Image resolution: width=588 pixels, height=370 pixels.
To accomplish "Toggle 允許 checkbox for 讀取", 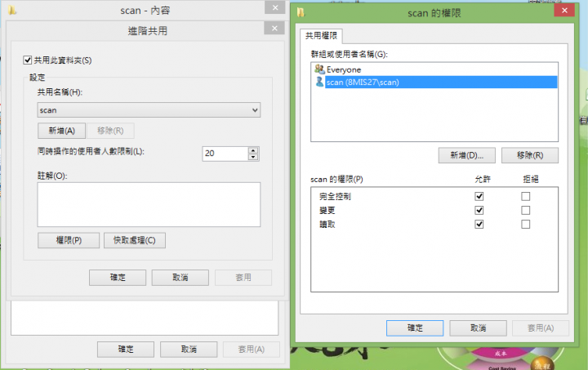I will pyautogui.click(x=479, y=224).
